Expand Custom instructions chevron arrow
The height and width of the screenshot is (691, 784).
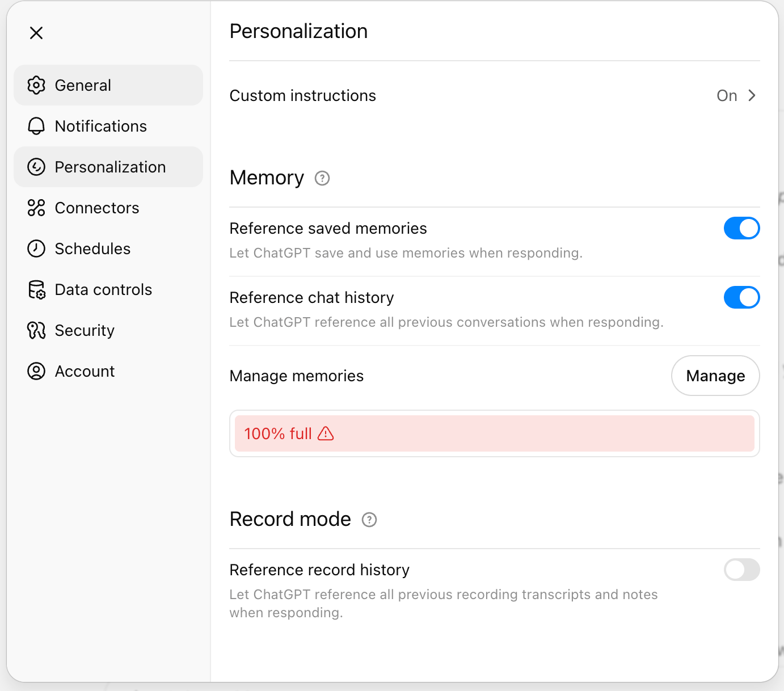point(752,95)
